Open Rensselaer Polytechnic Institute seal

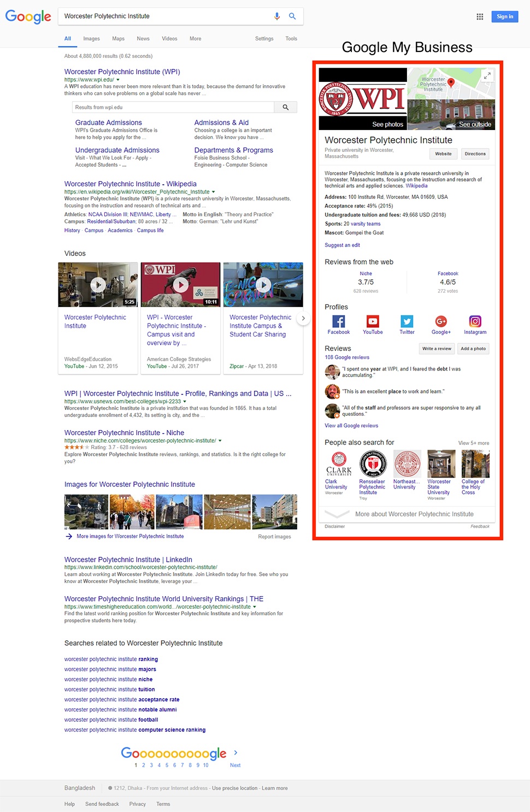373,464
